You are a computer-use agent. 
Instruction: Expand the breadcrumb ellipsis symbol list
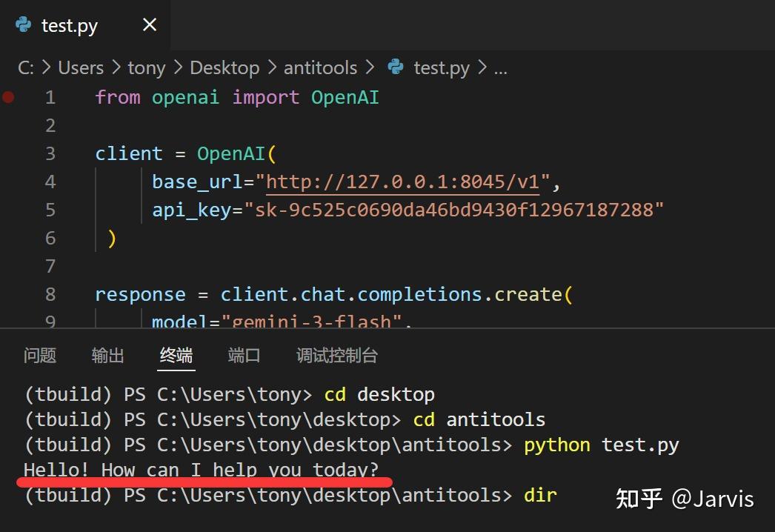point(501,67)
